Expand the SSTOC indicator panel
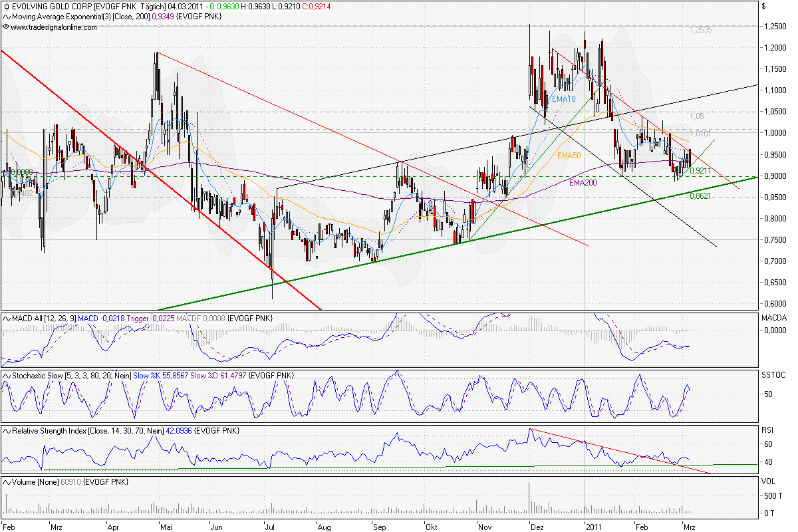Viewport: 798px width, 532px height. click(x=774, y=375)
